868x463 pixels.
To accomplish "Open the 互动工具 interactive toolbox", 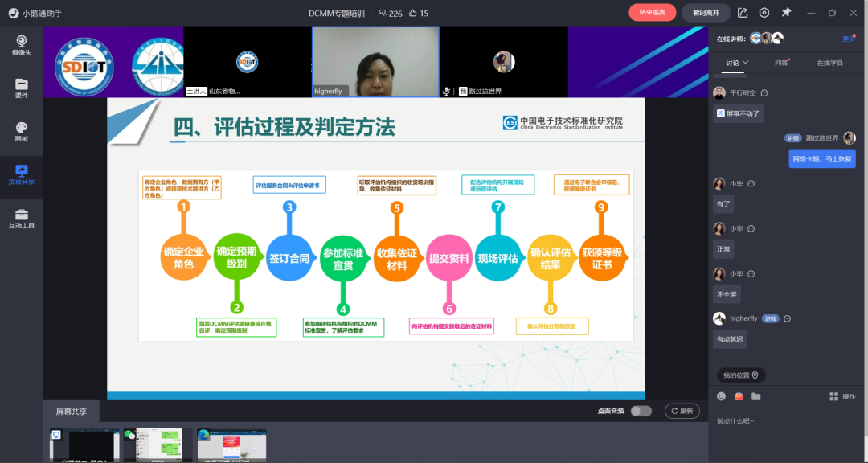I will tap(21, 218).
